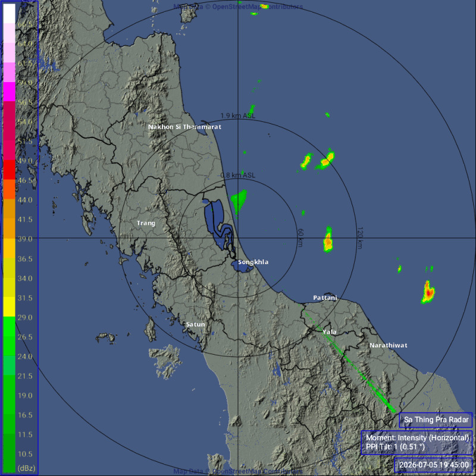476x476 pixels.
Task: Click the 54.0 legend value
Action: pos(25,122)
